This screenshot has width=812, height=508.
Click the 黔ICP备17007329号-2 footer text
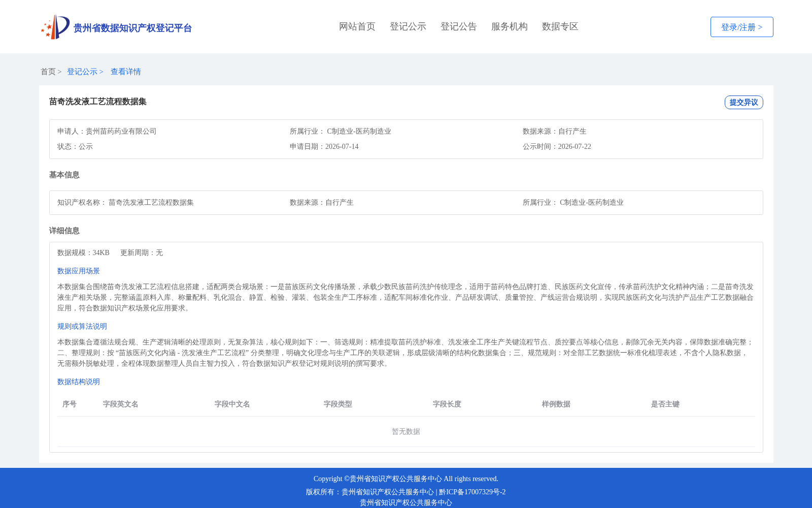coord(472,492)
